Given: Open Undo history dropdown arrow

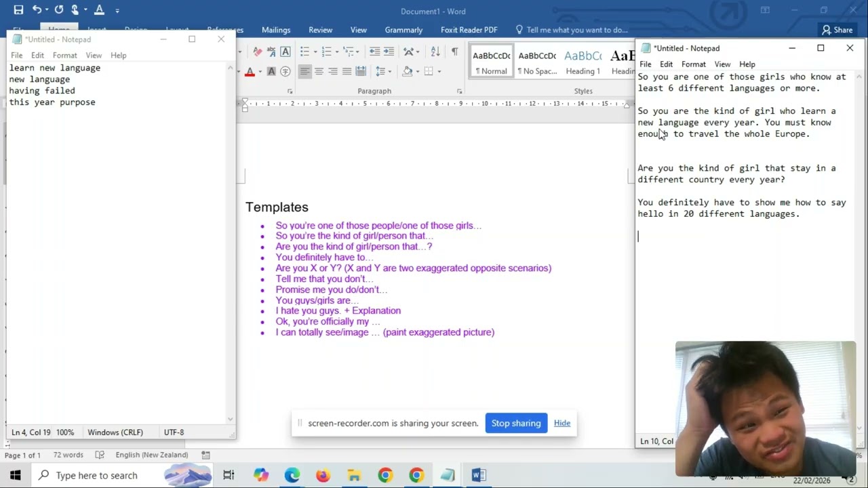Looking at the screenshot, I should (47, 11).
